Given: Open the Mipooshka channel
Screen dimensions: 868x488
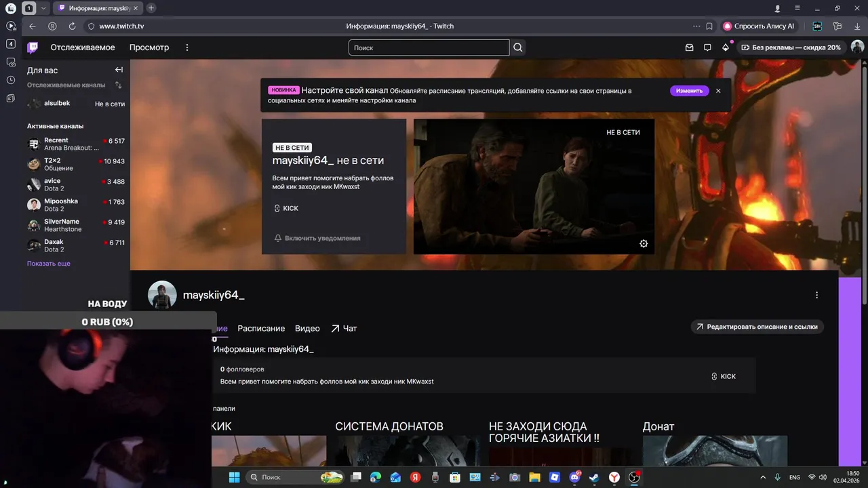Looking at the screenshot, I should (76, 205).
